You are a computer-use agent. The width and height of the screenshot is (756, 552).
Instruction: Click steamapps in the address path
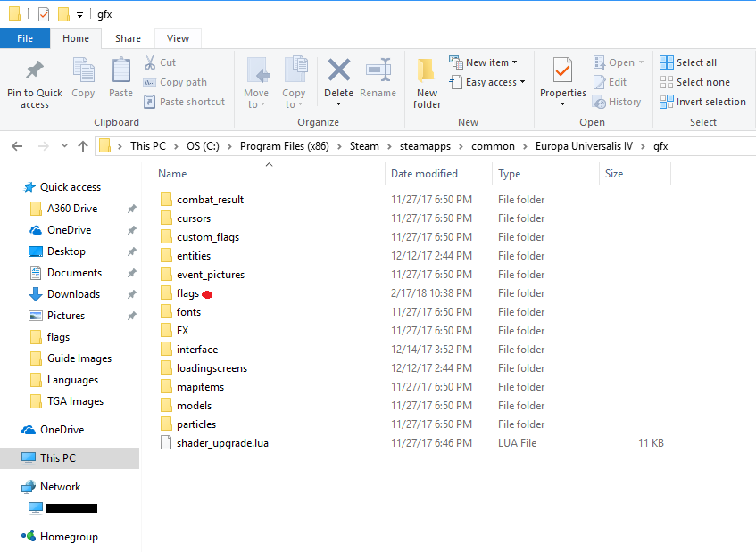pos(425,146)
